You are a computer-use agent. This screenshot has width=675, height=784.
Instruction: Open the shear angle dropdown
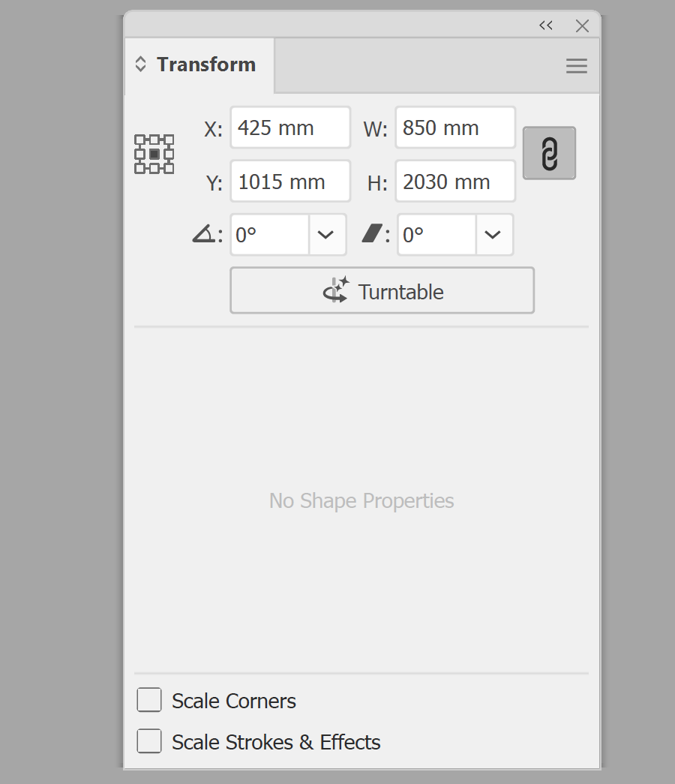tap(493, 235)
